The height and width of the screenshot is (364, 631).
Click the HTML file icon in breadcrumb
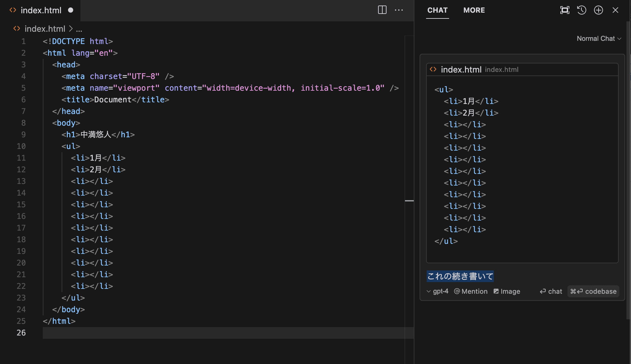17,29
